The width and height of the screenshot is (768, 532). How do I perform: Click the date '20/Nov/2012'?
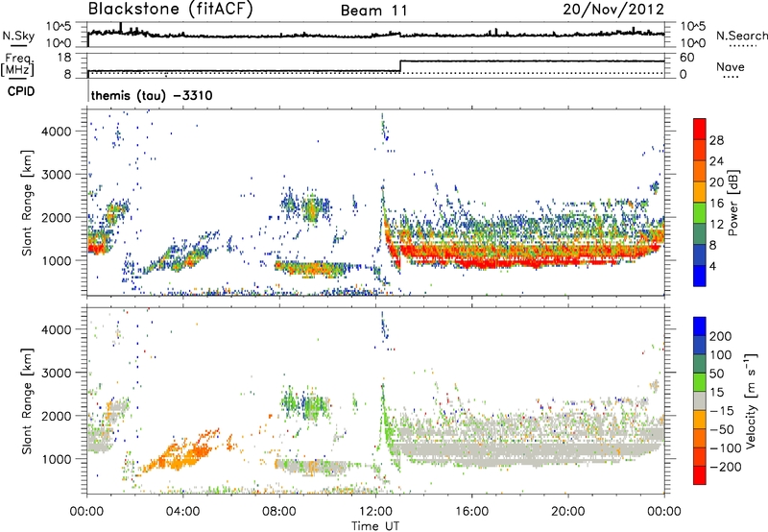coord(613,10)
